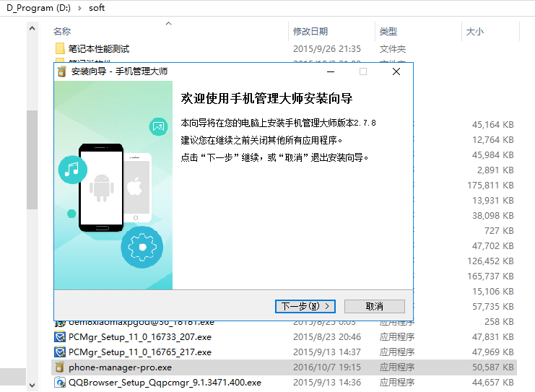Click the picture icon in installer artwork

click(x=158, y=126)
